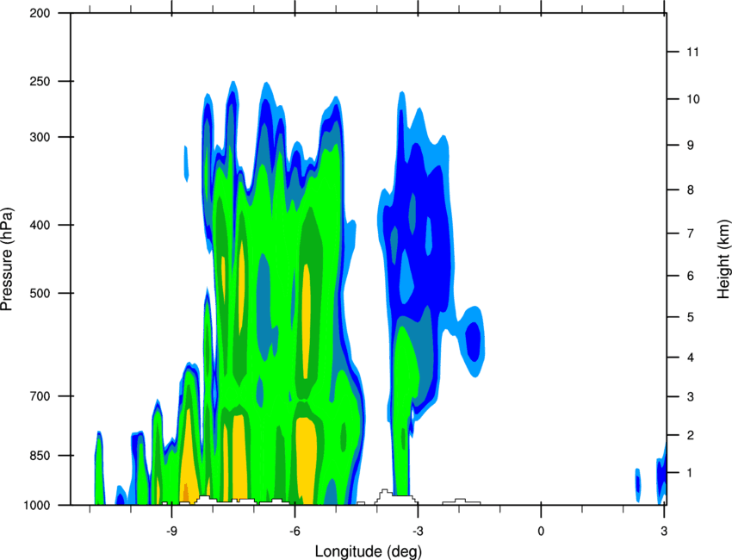Click the 400 pressure tick label
Screen dimensions: 732x560
(40, 225)
